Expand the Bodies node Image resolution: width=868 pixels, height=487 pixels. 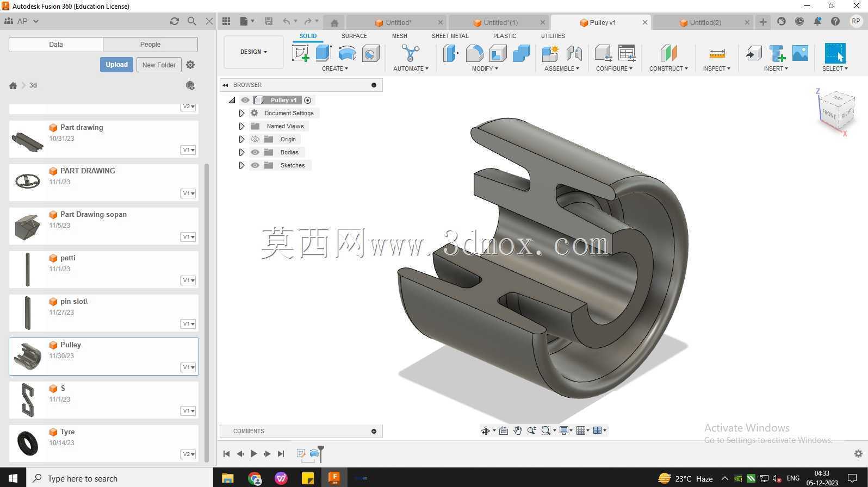[x=241, y=152]
